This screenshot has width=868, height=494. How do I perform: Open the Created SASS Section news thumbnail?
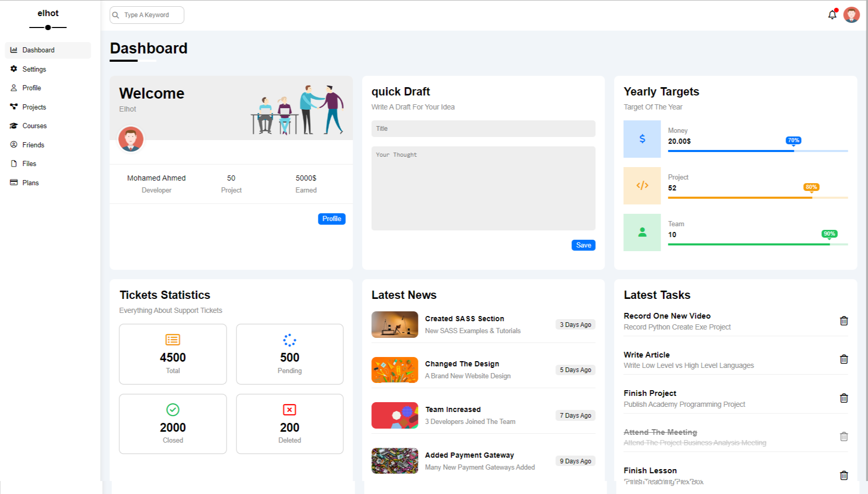click(x=395, y=325)
